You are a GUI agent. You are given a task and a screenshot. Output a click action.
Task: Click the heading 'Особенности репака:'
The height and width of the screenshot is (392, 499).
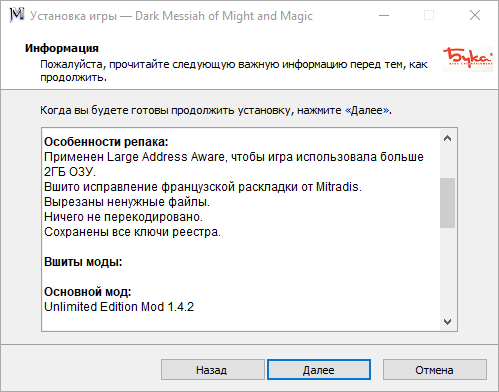coord(106,142)
